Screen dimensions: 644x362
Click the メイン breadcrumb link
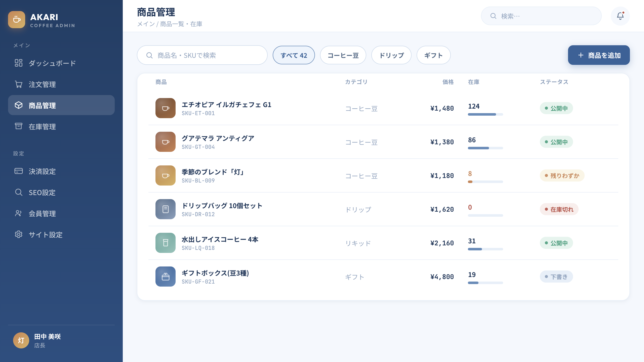click(146, 24)
